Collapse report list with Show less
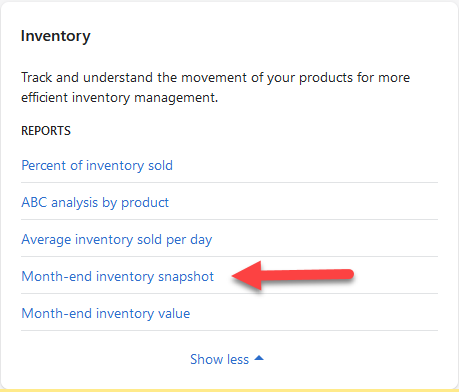This screenshot has width=459, height=392. (x=227, y=359)
